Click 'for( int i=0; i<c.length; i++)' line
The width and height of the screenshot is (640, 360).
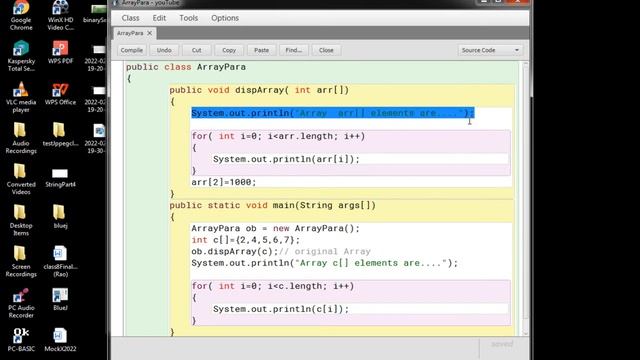tap(273, 286)
